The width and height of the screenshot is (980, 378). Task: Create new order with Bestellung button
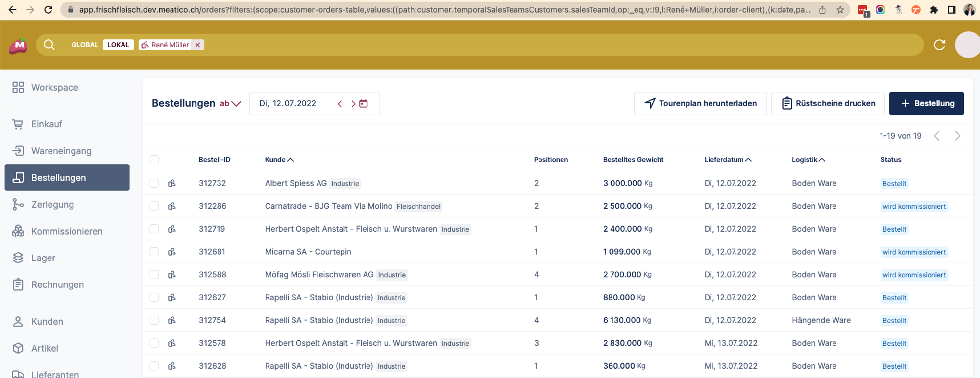pyautogui.click(x=926, y=103)
